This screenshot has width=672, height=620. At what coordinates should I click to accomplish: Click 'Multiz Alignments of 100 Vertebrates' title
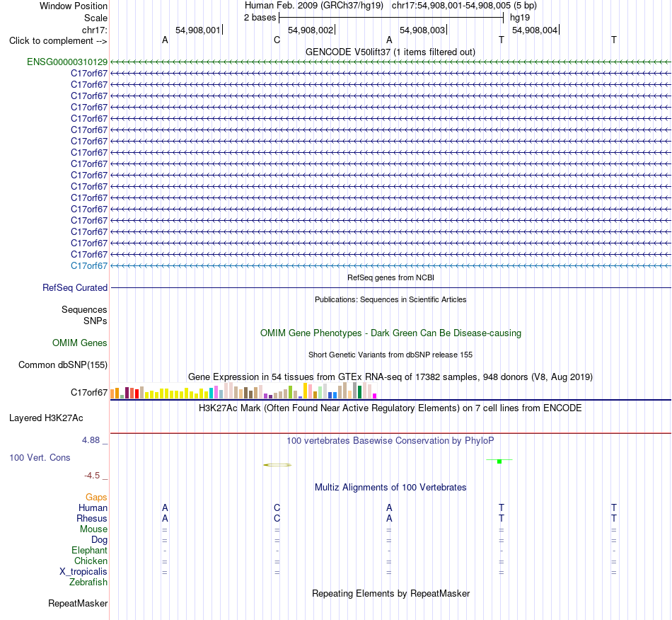[x=390, y=488]
